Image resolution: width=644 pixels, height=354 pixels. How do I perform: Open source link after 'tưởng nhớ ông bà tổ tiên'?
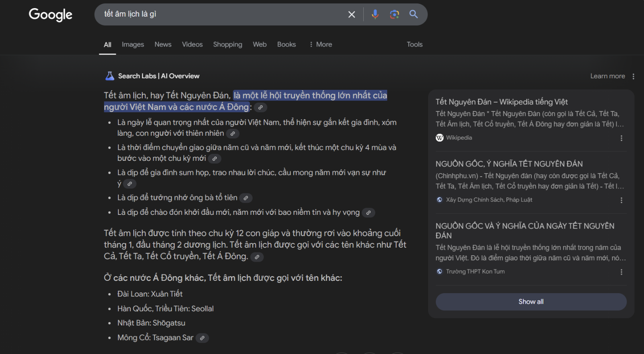click(246, 198)
